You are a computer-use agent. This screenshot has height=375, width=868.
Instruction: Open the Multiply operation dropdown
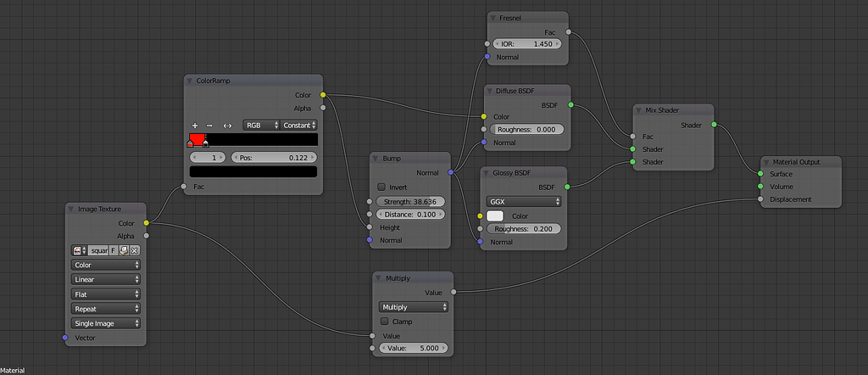point(414,307)
